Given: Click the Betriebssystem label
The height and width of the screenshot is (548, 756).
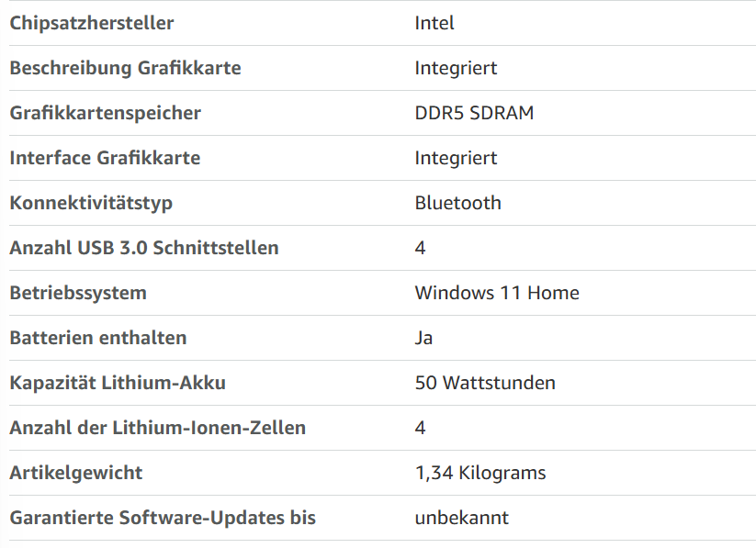Looking at the screenshot, I should [78, 294].
